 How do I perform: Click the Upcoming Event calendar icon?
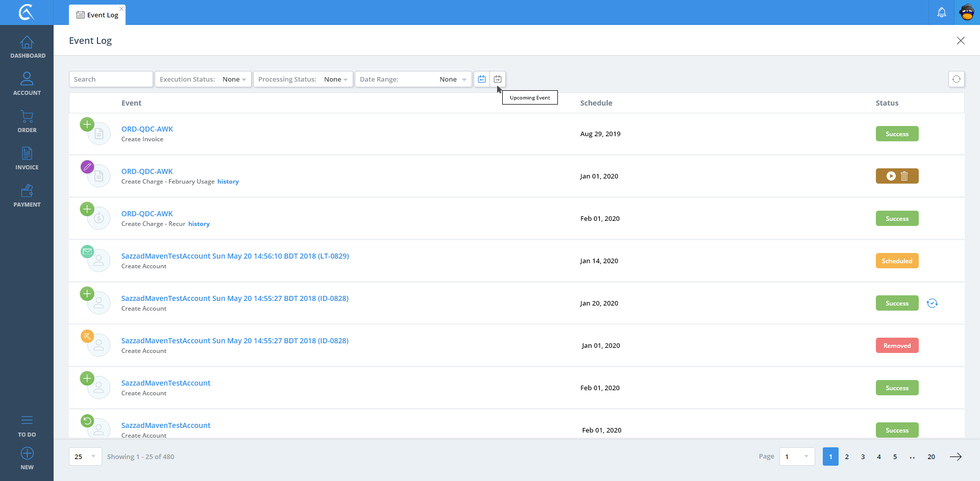pyautogui.click(x=498, y=79)
